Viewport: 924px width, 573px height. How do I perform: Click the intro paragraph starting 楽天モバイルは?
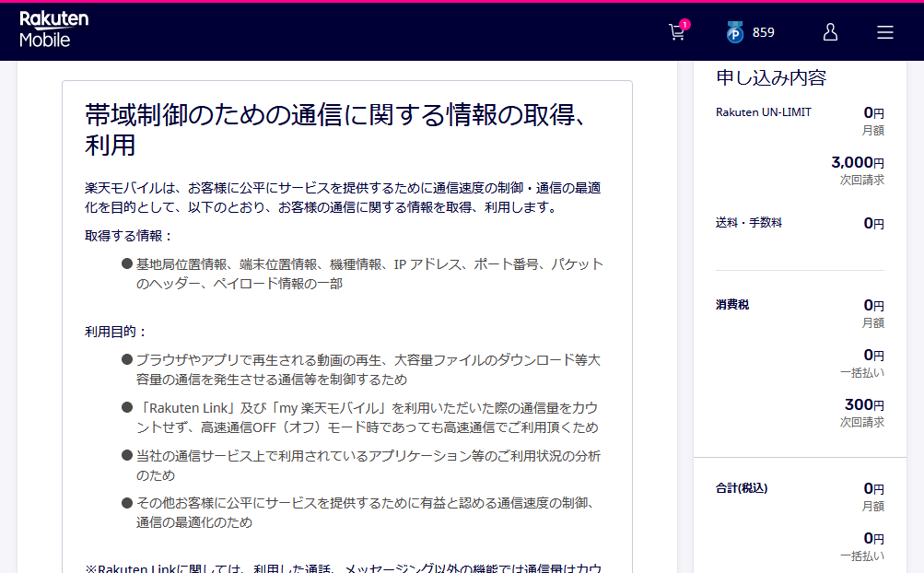(x=343, y=197)
